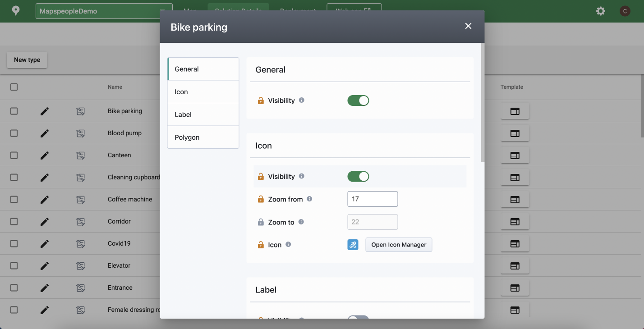Click the MapsPeople pin logo
644x329 pixels.
tap(15, 10)
